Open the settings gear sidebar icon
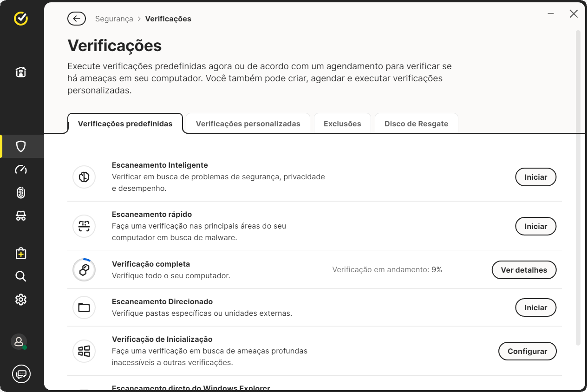The image size is (587, 392). pos(21,300)
